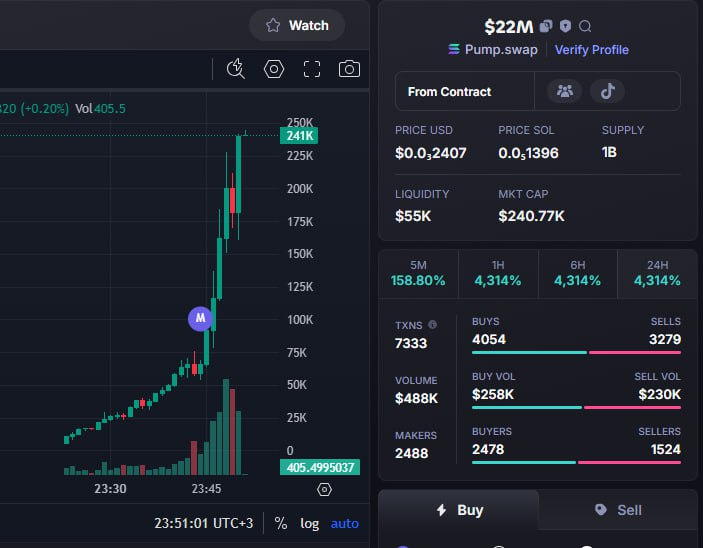Select the 24H timeframe tab
This screenshot has height=548, width=703.
click(657, 274)
